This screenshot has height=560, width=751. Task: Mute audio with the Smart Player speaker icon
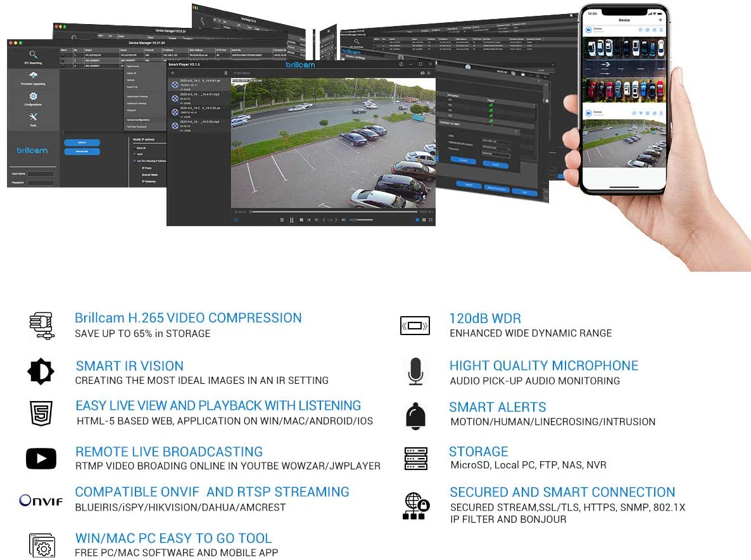[x=343, y=220]
